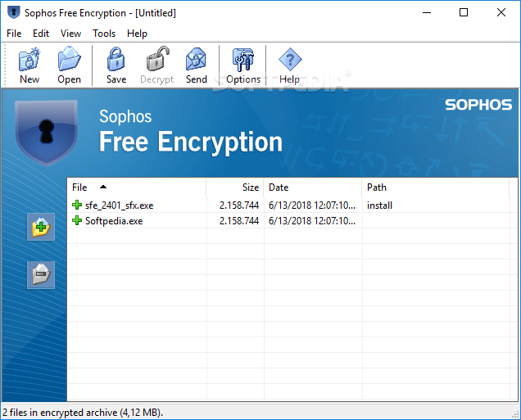Add files using the green-plus folder button

pos(41,227)
